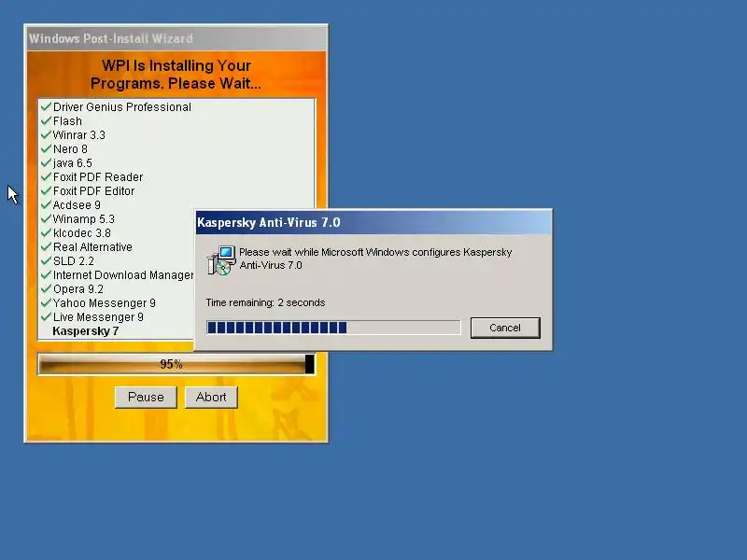Click the checkmark beside klcodec 3.8
747x560 pixels.
tap(46, 232)
